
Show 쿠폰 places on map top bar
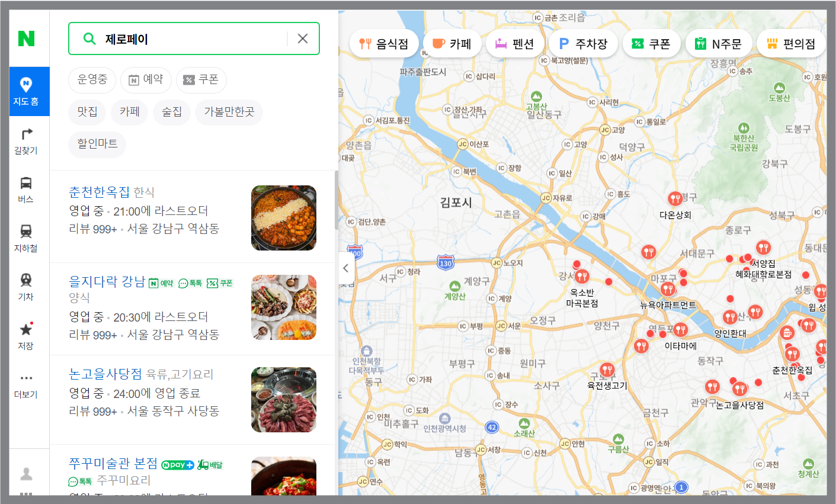tap(652, 44)
